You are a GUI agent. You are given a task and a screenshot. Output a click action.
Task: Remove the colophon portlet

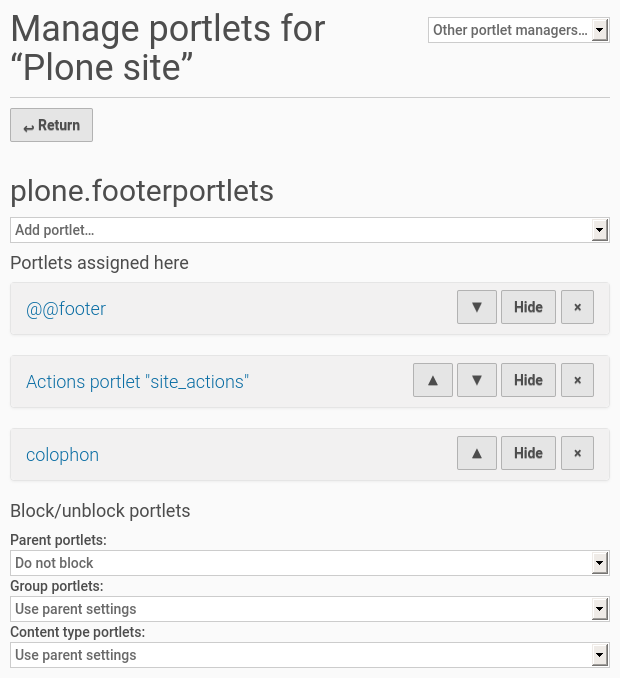pos(577,453)
